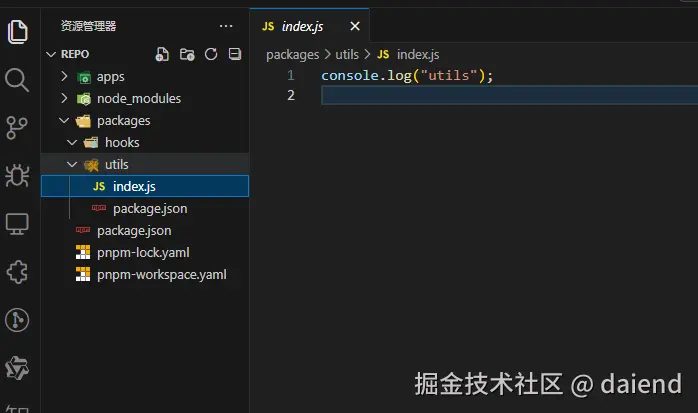
Task: Collapse the packages folder
Action: pos(123,120)
